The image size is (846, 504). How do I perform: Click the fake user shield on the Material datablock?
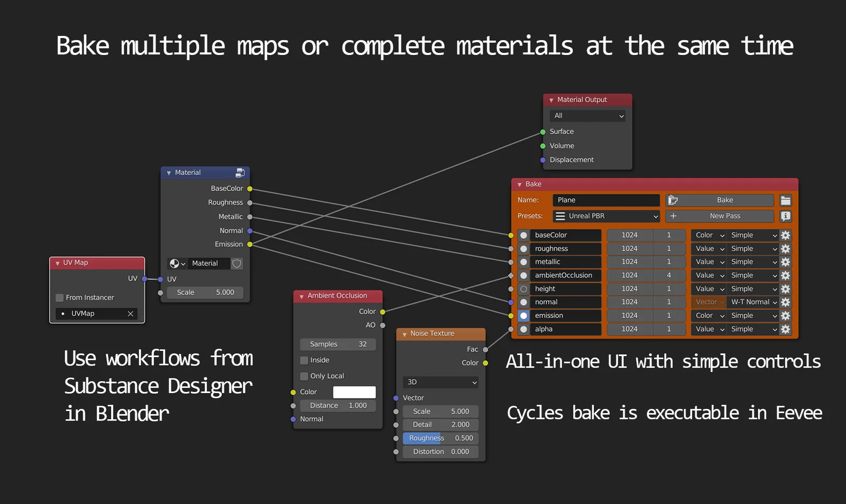(x=236, y=263)
